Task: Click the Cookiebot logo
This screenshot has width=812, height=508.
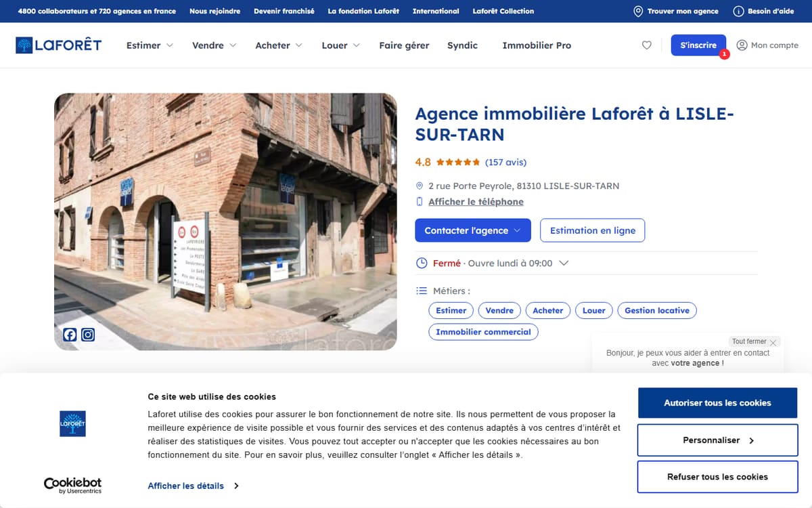Action: click(72, 485)
